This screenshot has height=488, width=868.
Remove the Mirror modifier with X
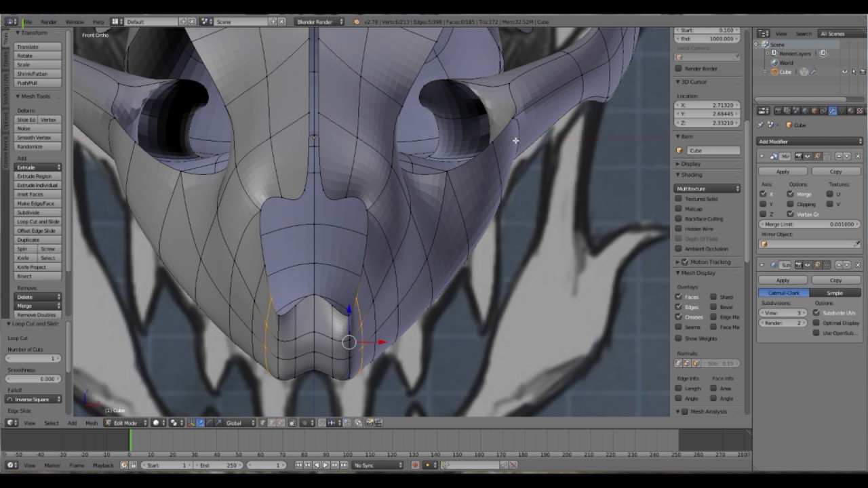pyautogui.click(x=858, y=156)
